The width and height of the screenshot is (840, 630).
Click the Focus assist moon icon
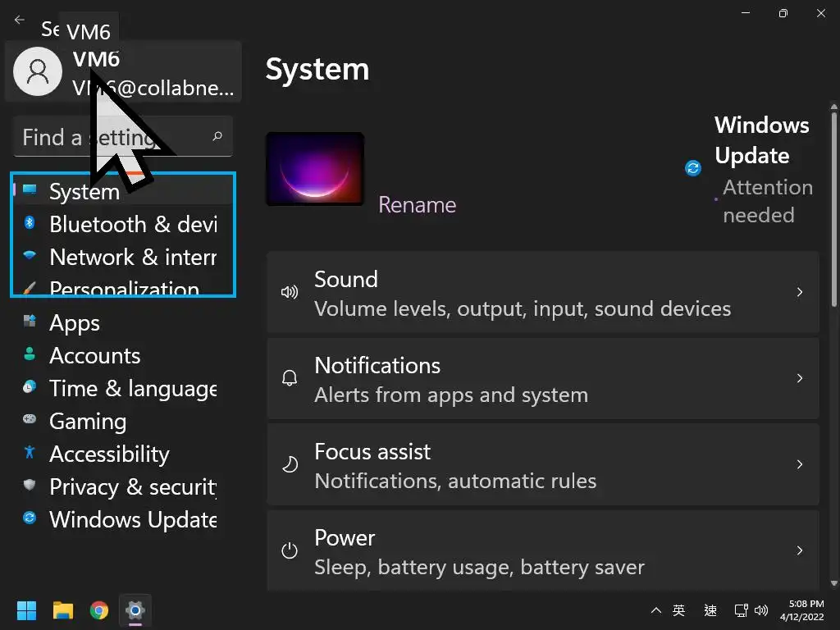[x=290, y=464]
